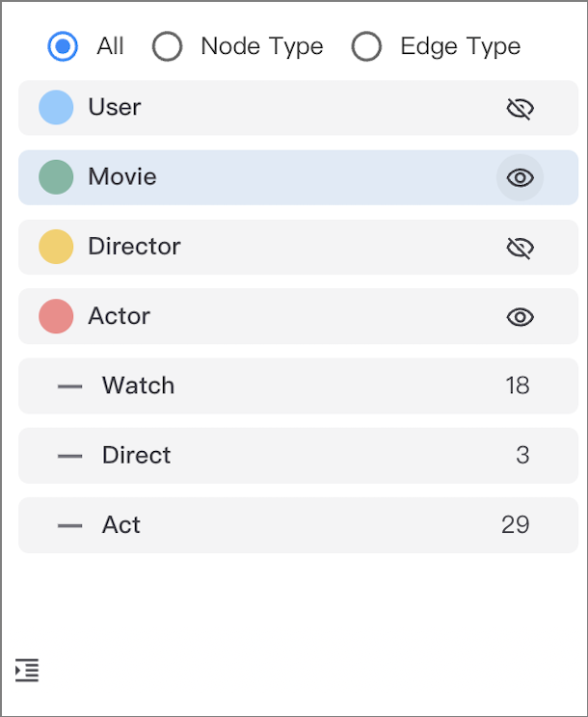Screen dimensions: 588x717
Task: Click the Direct edge line icon
Action: coord(70,456)
